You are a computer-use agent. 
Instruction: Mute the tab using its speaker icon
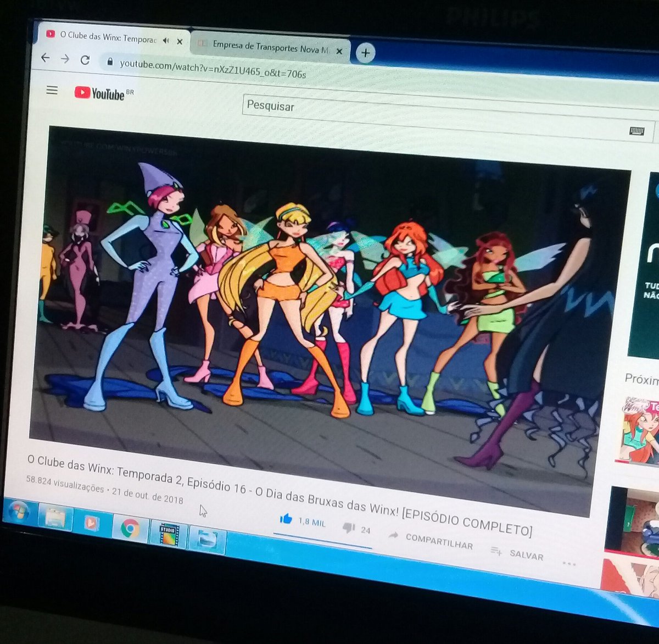point(166,40)
